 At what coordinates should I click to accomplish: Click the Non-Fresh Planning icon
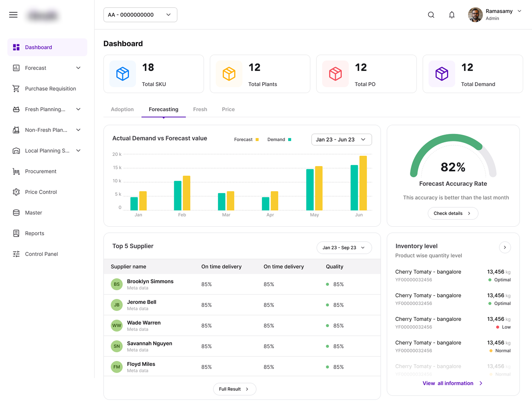click(x=16, y=130)
